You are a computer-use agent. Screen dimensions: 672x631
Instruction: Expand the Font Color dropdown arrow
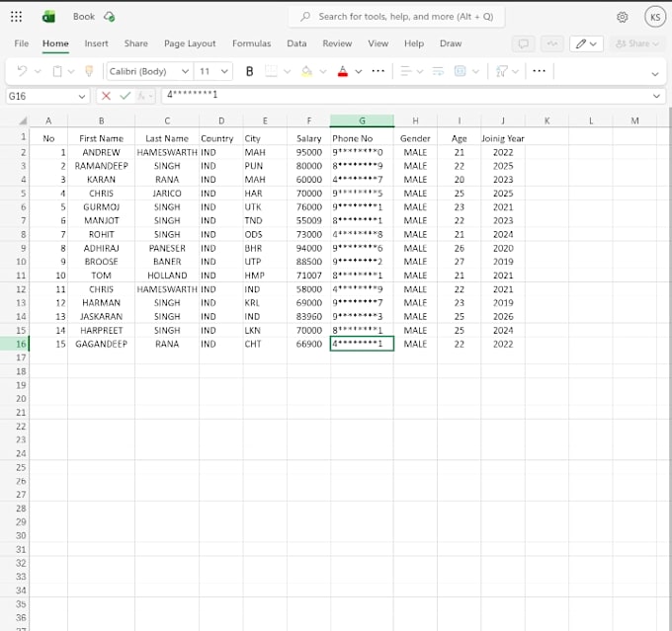[x=359, y=71]
